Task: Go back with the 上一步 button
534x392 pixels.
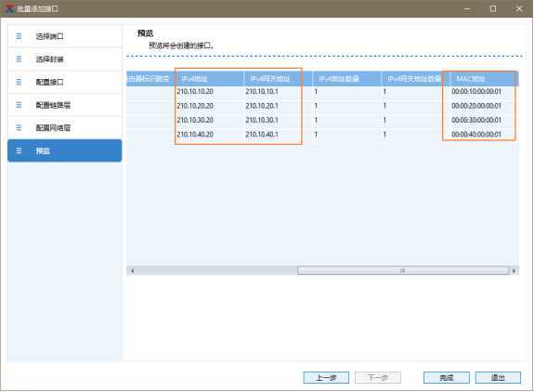Action: coord(326,377)
